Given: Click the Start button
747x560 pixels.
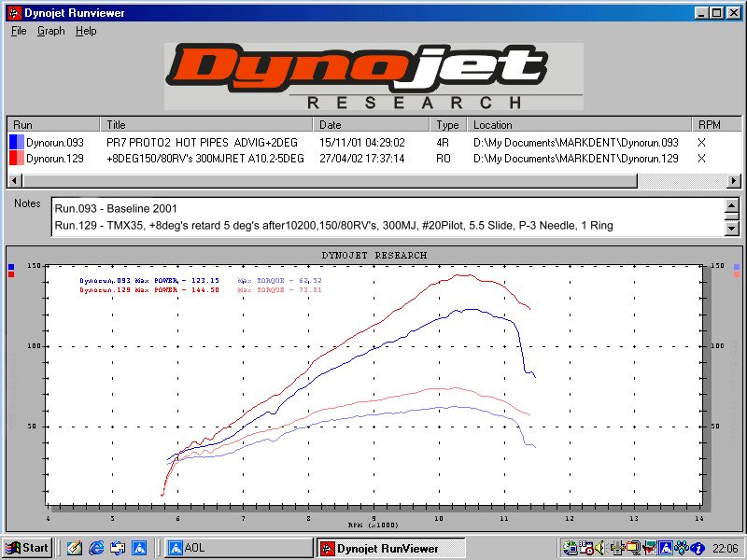Looking at the screenshot, I should pos(26,548).
